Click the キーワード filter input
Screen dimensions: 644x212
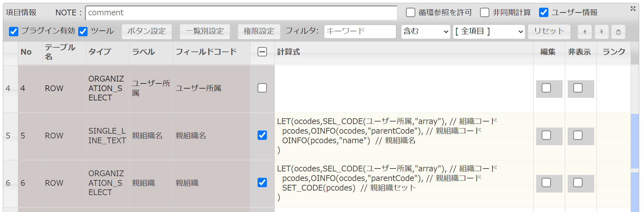tap(360, 32)
